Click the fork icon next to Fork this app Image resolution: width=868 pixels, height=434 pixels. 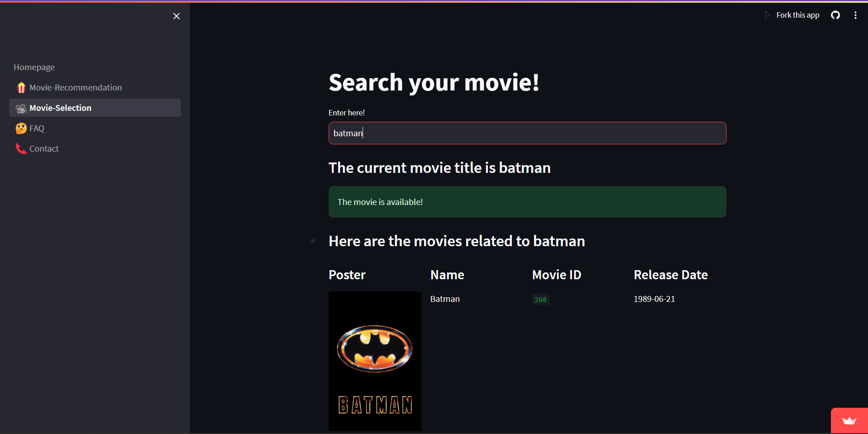[x=767, y=15]
